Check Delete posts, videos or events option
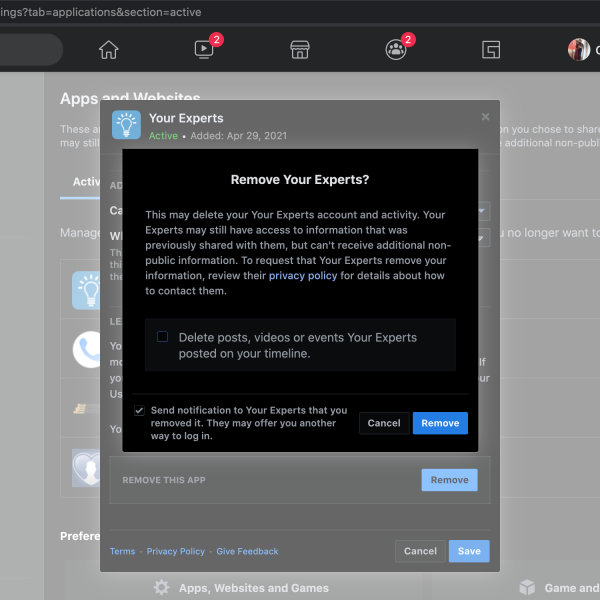The image size is (600, 600). [x=163, y=337]
